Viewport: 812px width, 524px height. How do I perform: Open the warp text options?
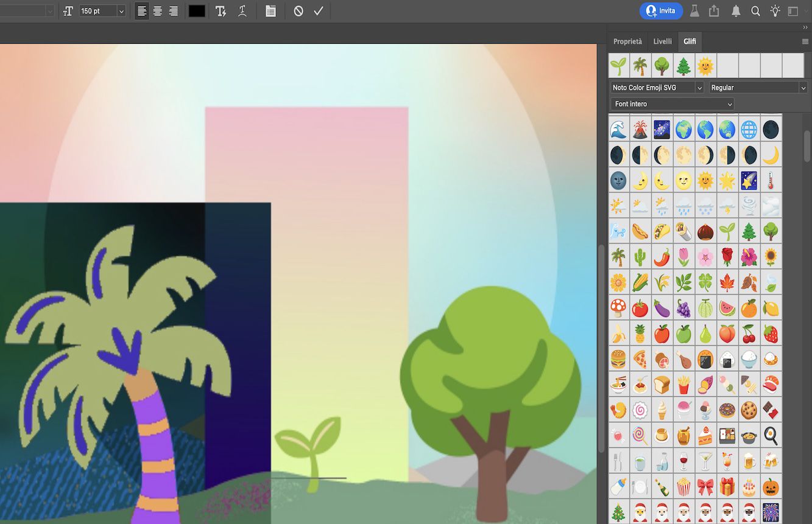pos(242,10)
